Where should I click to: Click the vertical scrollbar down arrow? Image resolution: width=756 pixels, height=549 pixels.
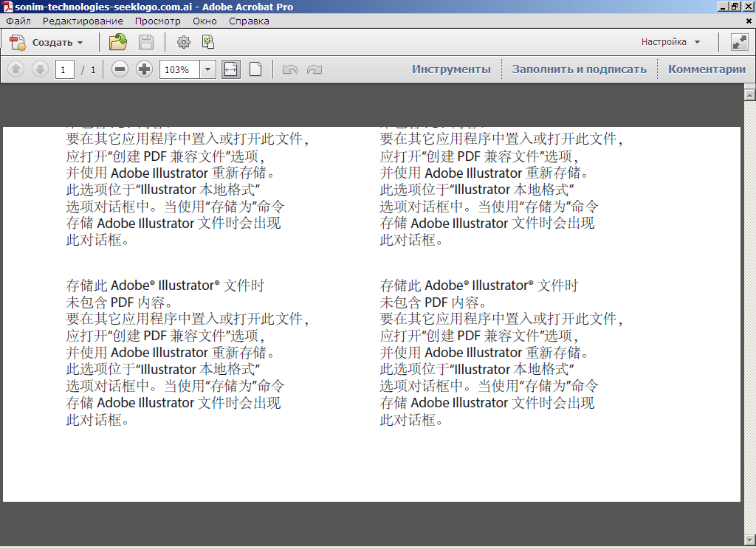pyautogui.click(x=750, y=539)
